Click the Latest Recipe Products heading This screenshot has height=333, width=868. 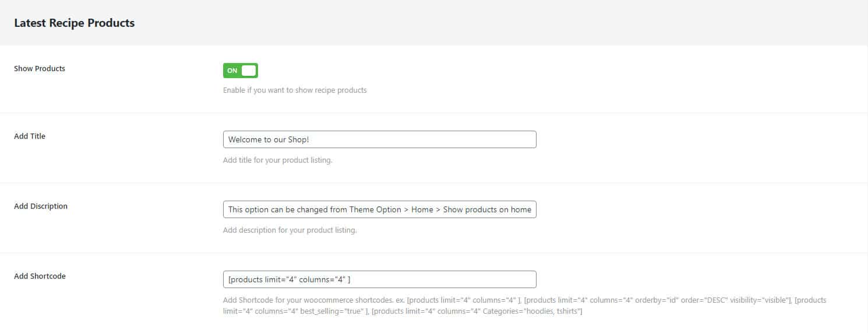pos(74,23)
